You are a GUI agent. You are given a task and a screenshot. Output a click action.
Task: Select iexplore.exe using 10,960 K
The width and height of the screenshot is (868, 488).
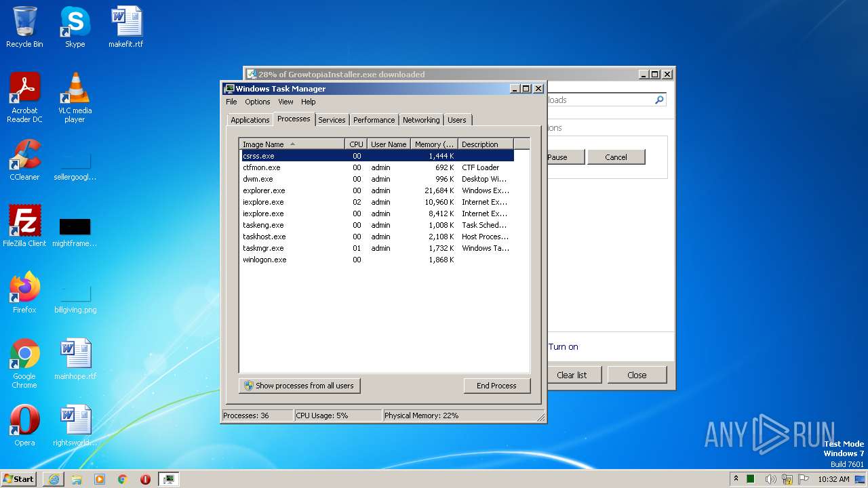376,202
